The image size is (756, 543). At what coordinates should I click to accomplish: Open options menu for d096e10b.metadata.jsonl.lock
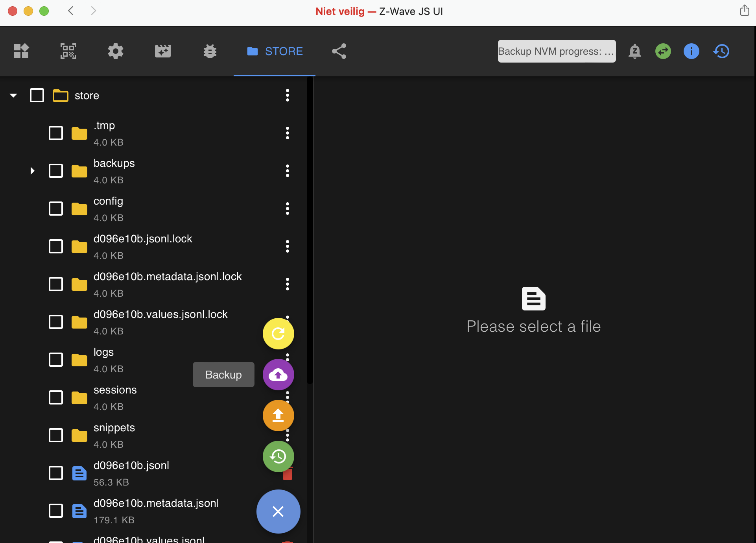[288, 284]
